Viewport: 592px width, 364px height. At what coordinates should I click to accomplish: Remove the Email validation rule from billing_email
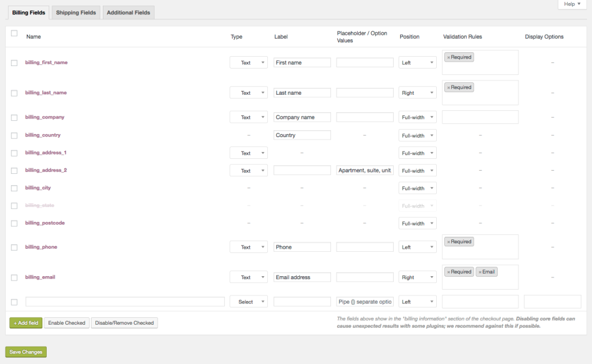coord(480,271)
